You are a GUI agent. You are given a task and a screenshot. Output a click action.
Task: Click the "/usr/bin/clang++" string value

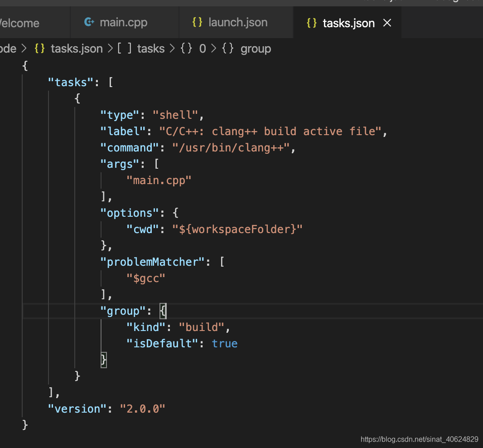(x=231, y=148)
